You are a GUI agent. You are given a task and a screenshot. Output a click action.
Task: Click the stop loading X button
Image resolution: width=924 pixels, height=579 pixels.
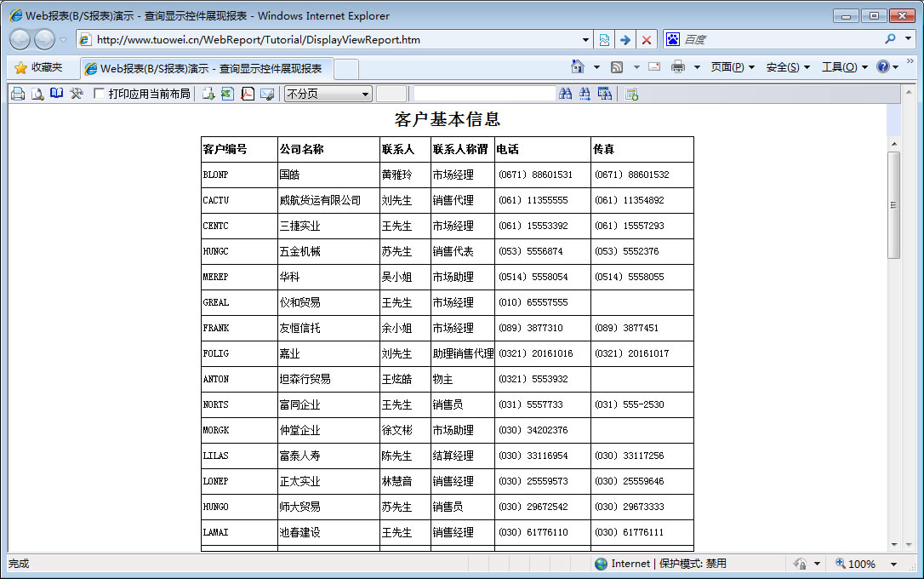coord(647,40)
